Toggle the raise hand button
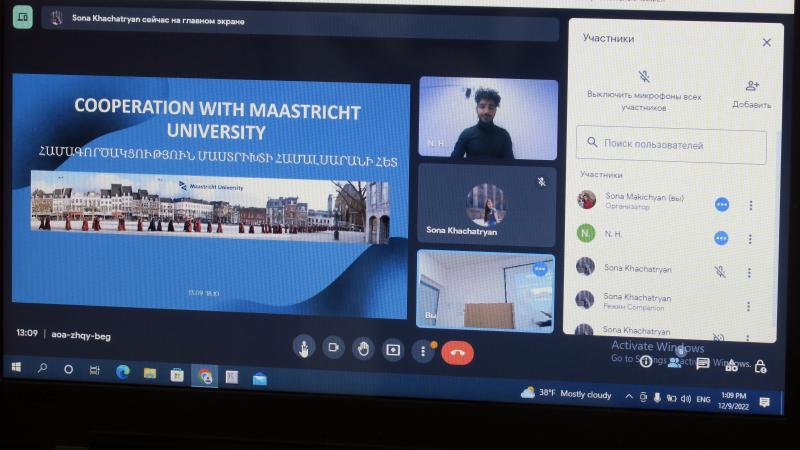 point(364,348)
